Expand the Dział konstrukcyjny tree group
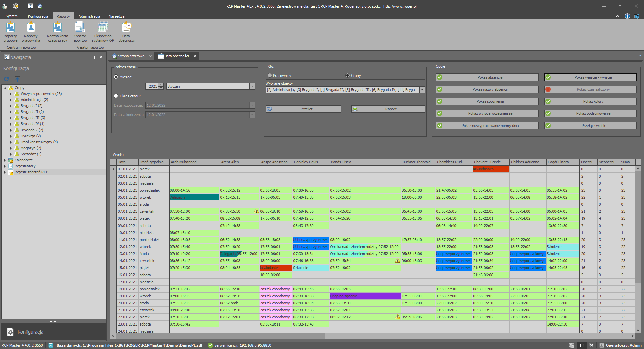This screenshot has width=644, height=349. click(11, 142)
